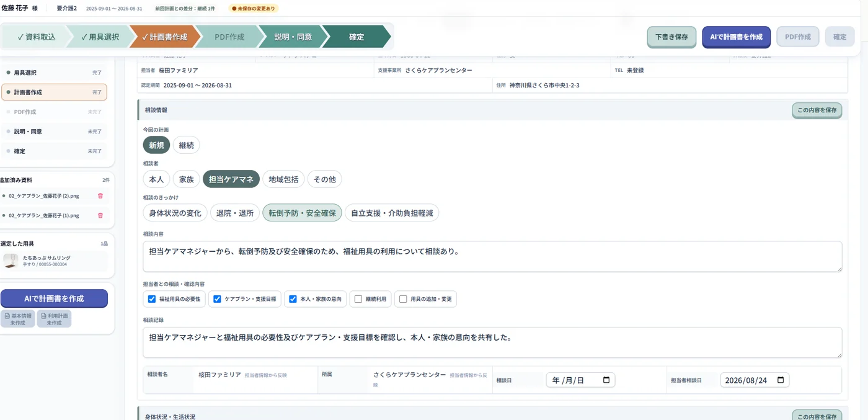Image resolution: width=868 pixels, height=420 pixels.
Task: Click the 確定 button at top right
Action: 839,37
